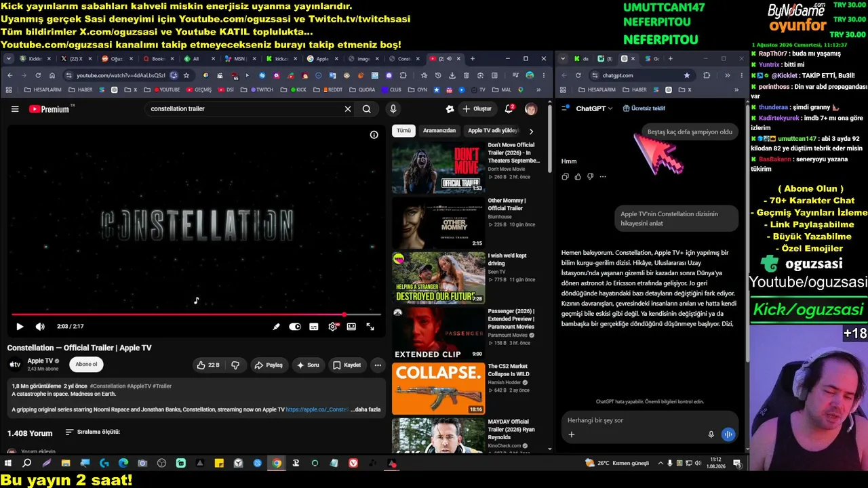Select the 'Aramanızdan' filter chip
868x488 pixels.
pos(439,131)
